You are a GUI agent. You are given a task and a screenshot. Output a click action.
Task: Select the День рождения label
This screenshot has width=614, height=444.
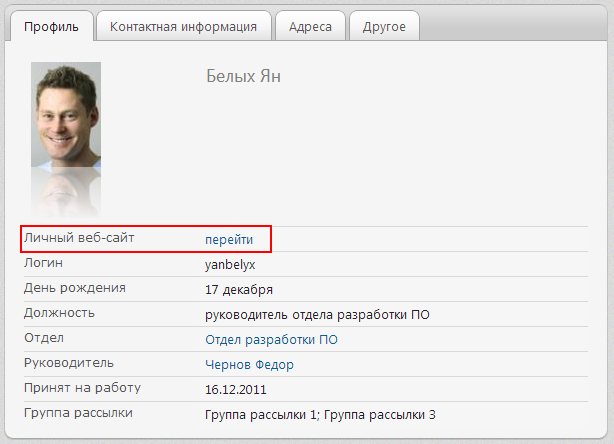click(75, 288)
